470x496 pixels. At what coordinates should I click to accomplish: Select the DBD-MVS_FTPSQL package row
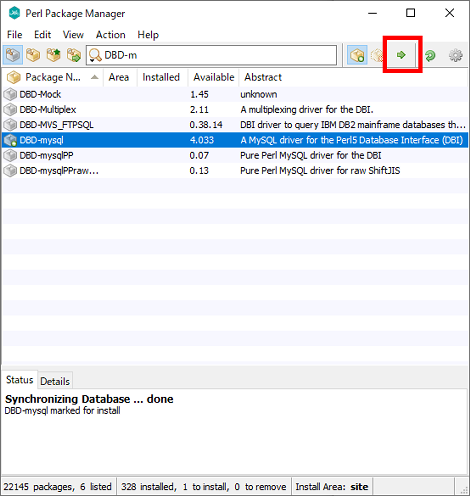pyautogui.click(x=235, y=125)
